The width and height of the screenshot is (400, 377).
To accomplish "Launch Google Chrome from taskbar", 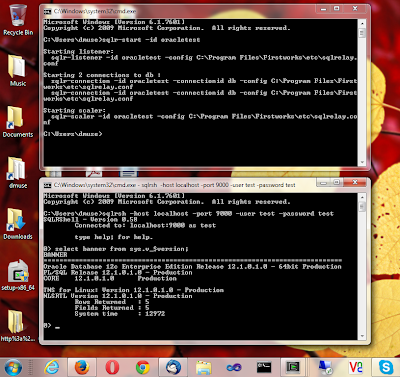I will click(143, 368).
